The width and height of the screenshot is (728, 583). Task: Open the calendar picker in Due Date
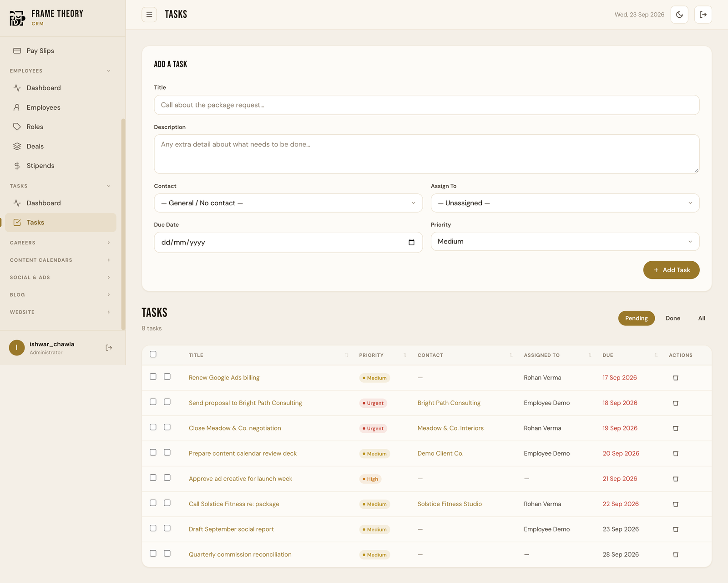(411, 243)
